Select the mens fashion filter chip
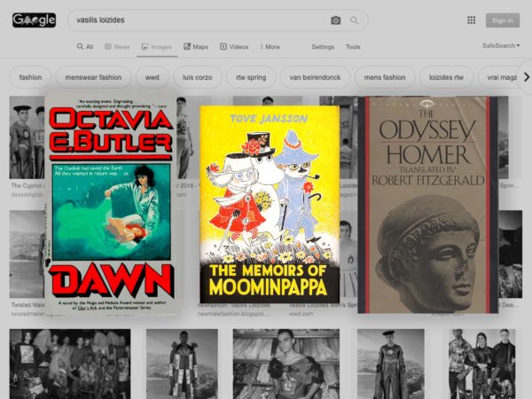The image size is (532, 399). (385, 77)
